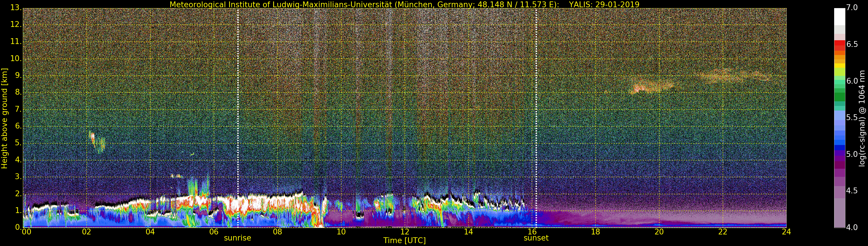Click the time axis tick label 22
The image size is (868, 246).
(x=723, y=232)
